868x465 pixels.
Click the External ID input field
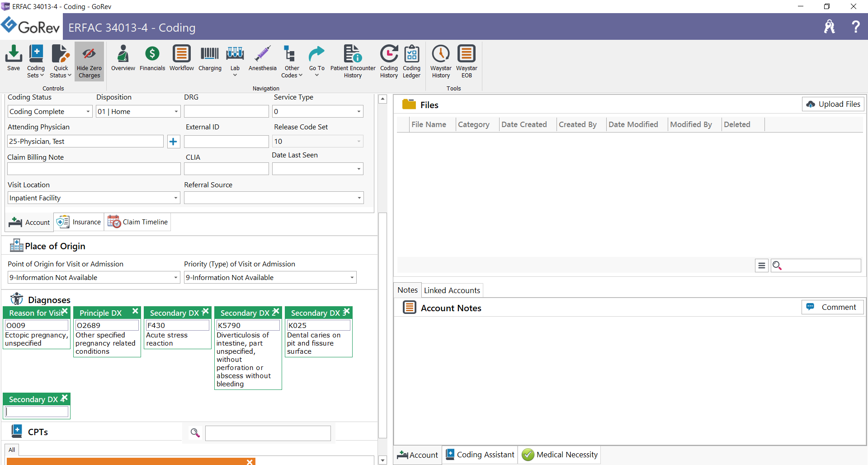226,142
